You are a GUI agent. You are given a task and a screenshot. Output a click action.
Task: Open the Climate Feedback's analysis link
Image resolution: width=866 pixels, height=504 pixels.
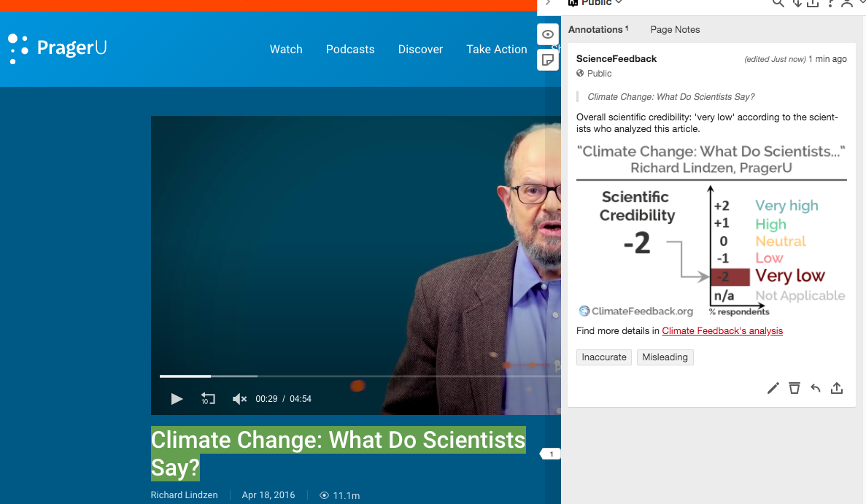coord(722,330)
